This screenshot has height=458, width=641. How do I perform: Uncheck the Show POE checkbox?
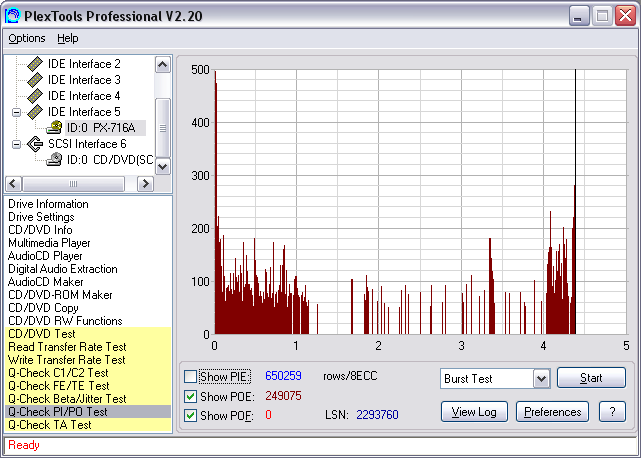point(191,396)
